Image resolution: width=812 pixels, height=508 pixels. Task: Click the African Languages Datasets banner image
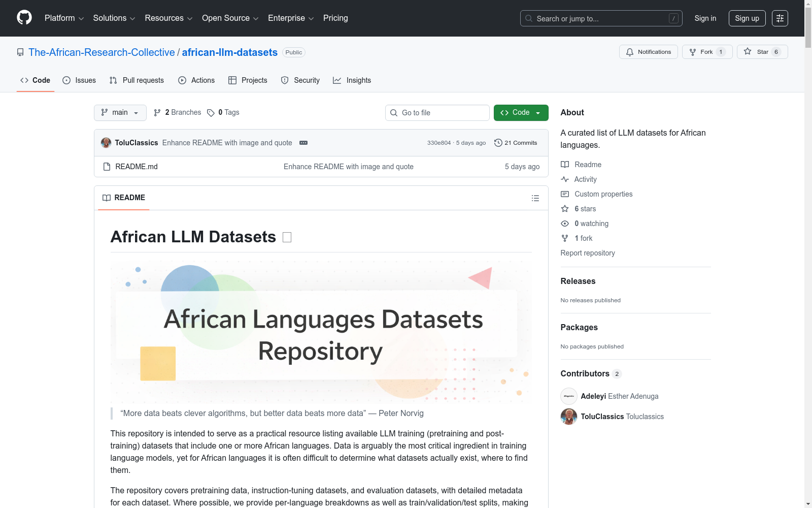click(321, 333)
